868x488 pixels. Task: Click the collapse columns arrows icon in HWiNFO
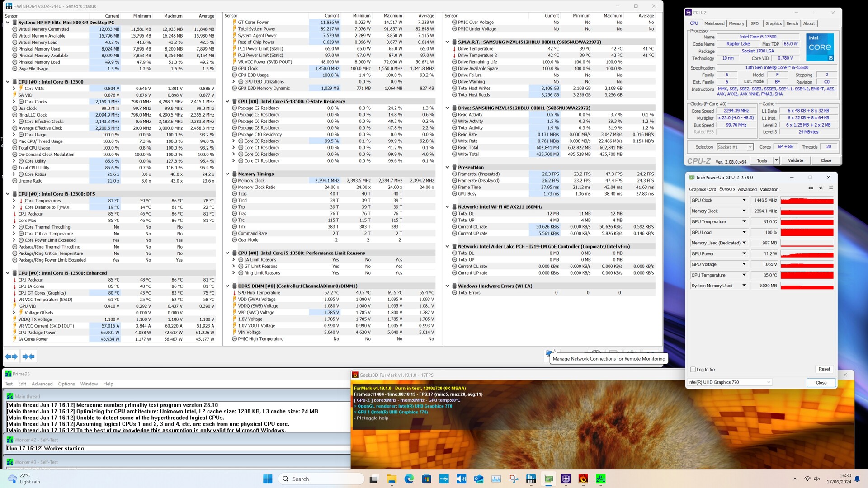point(28,357)
